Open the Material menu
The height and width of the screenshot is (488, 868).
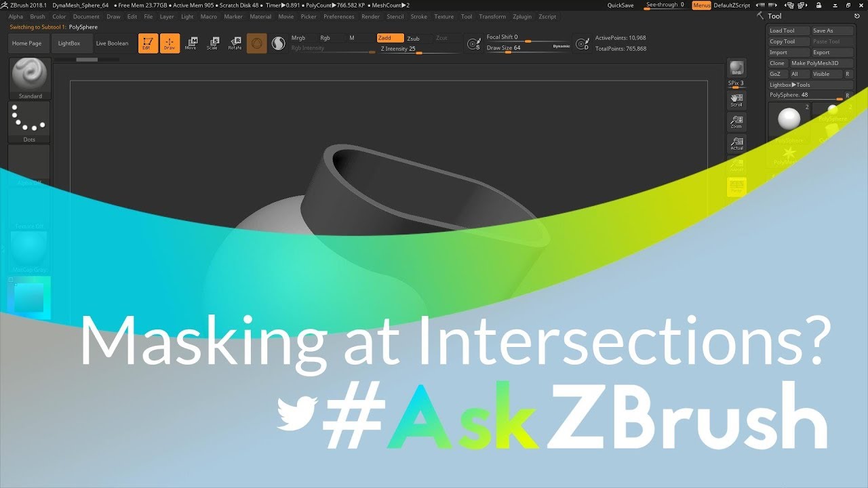(x=260, y=16)
